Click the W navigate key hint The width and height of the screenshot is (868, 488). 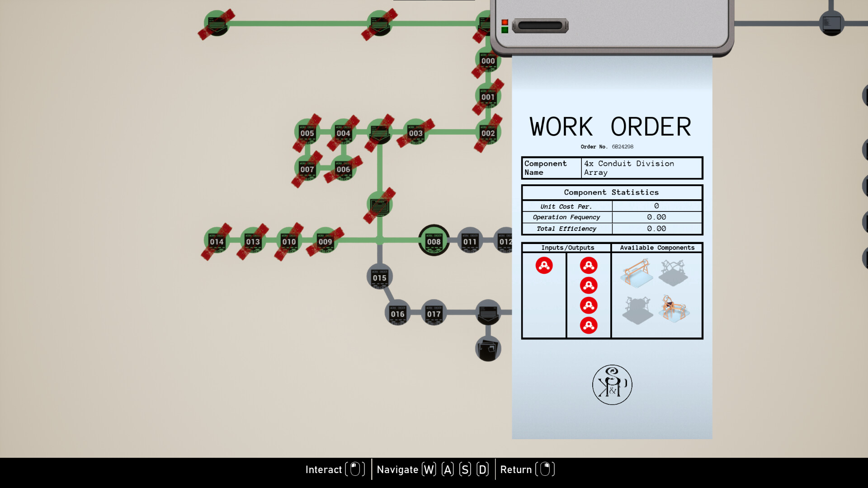pyautogui.click(x=429, y=469)
